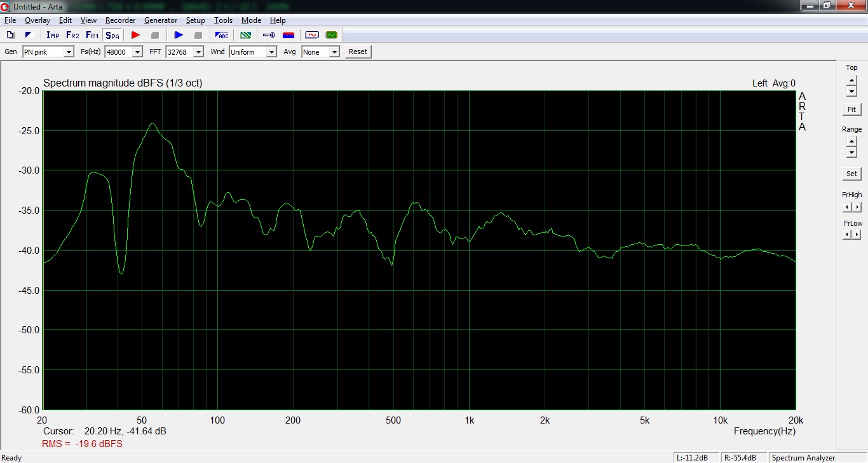Click the spectrum peak near 55 Hz
The height and width of the screenshot is (463, 868).
(x=152, y=123)
